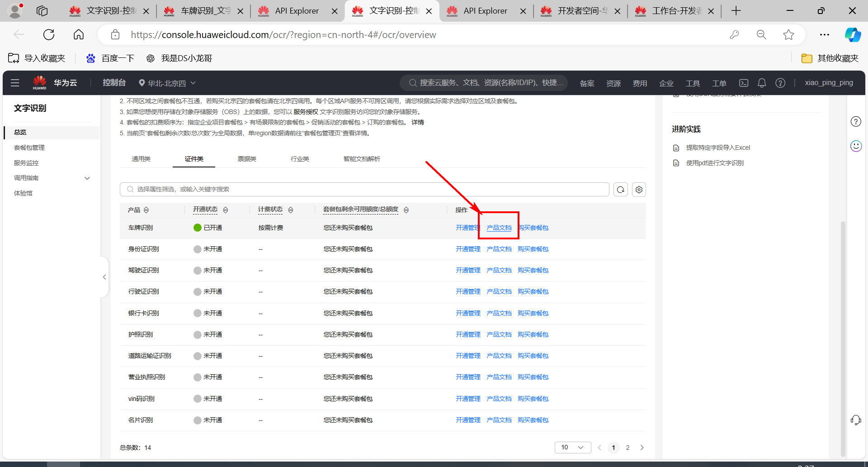
Task: Click the browser favorites star icon
Action: 788,35
